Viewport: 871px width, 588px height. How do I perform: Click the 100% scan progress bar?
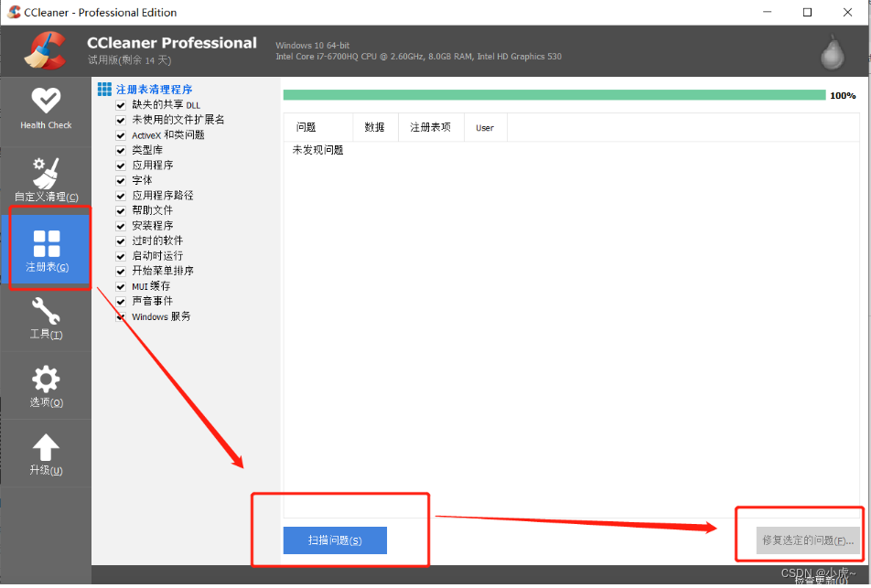(554, 95)
